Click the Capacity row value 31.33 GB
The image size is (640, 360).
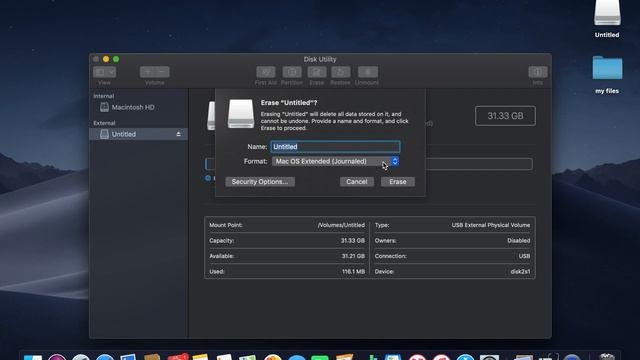[x=353, y=240]
